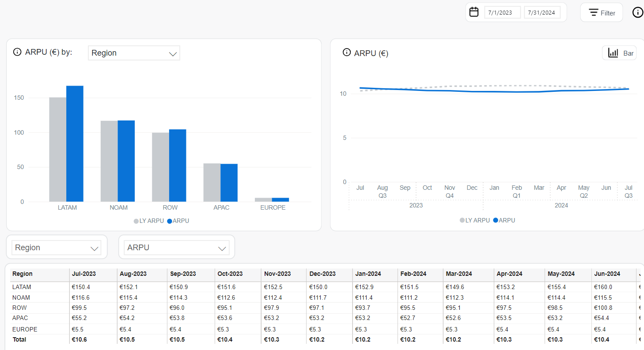The image size is (644, 350).
Task: Select the LATAM gray LY ARPU bar
Action: point(58,150)
